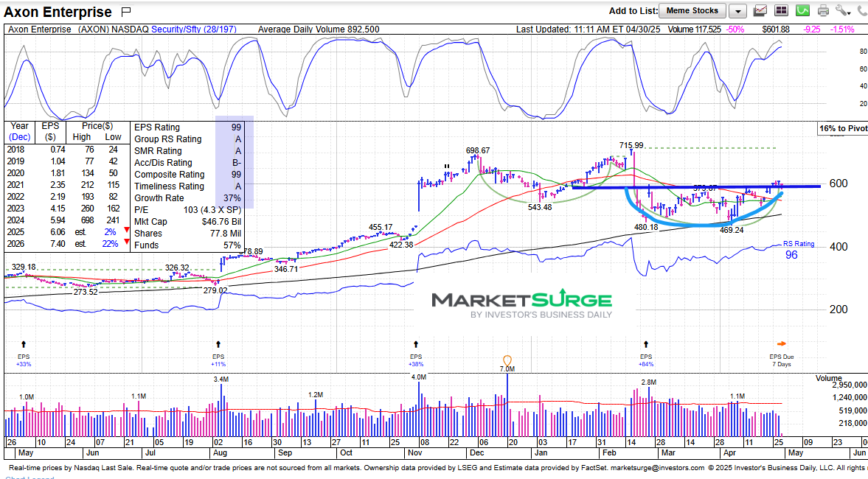Click the Timeliness Rating row
Image resolution: width=868 pixels, height=479 pixels.
[x=187, y=186]
